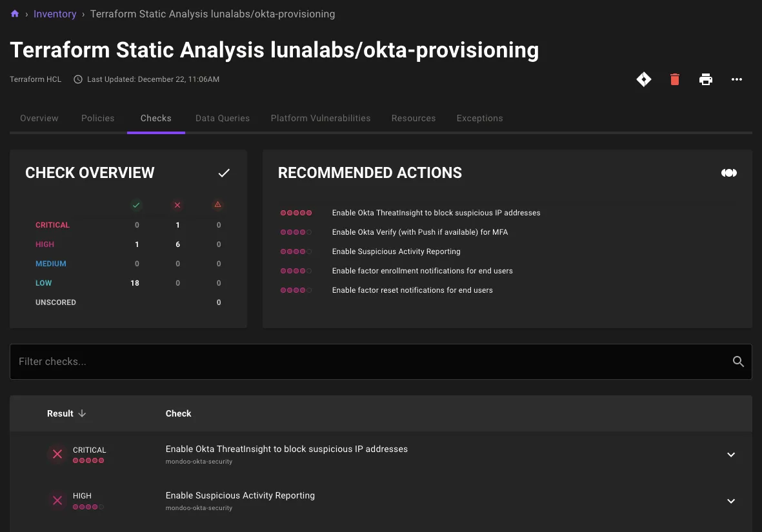Switch to the Resources tab
Screen dimensions: 762x532
pyautogui.click(x=414, y=118)
